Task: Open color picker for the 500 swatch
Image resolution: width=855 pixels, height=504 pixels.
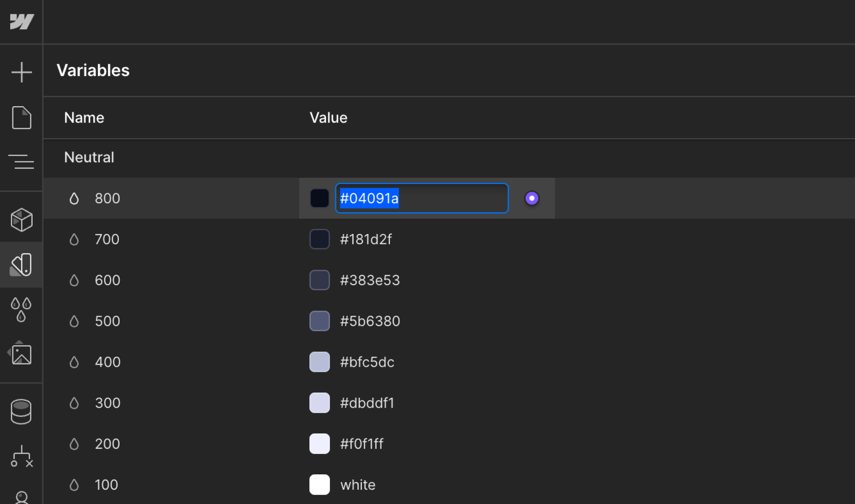Action: (319, 321)
